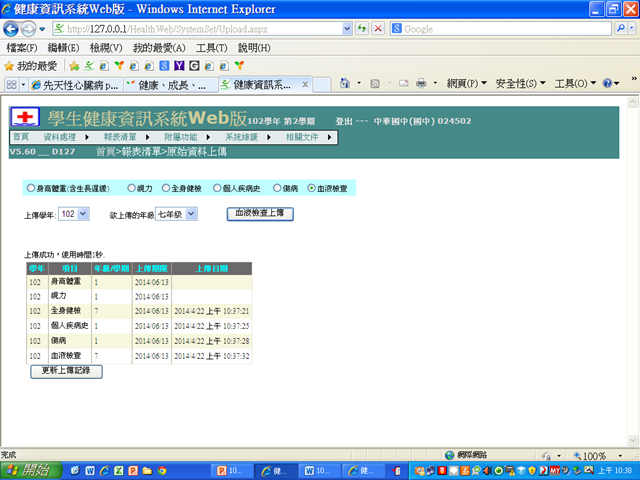
Task: Open the 資料處理 navigation menu
Action: click(60, 137)
